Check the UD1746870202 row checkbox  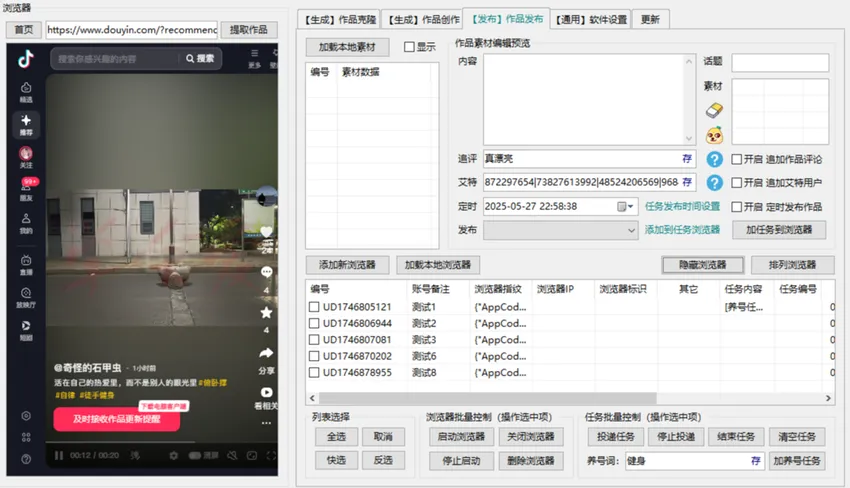tap(314, 356)
